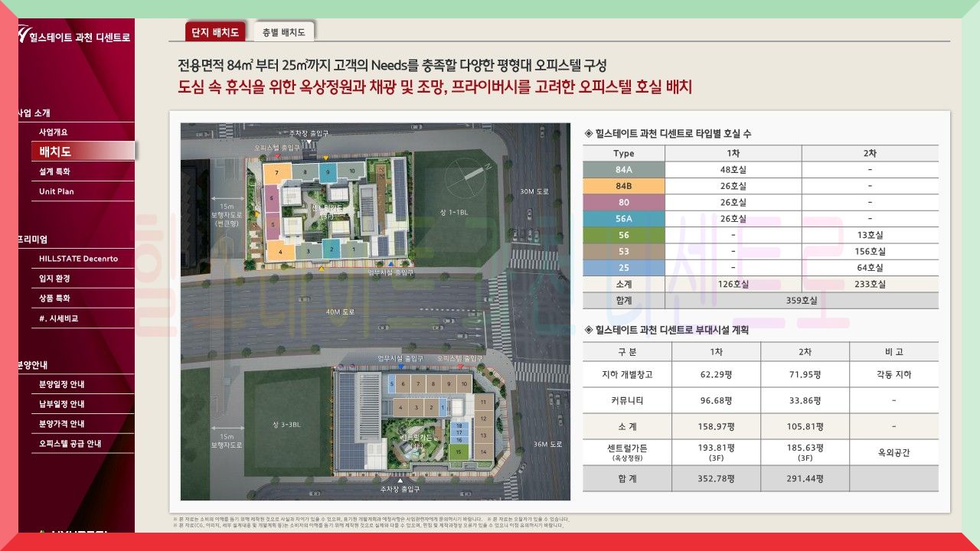
Task: Click the 71.95평 cell
Action: [805, 375]
